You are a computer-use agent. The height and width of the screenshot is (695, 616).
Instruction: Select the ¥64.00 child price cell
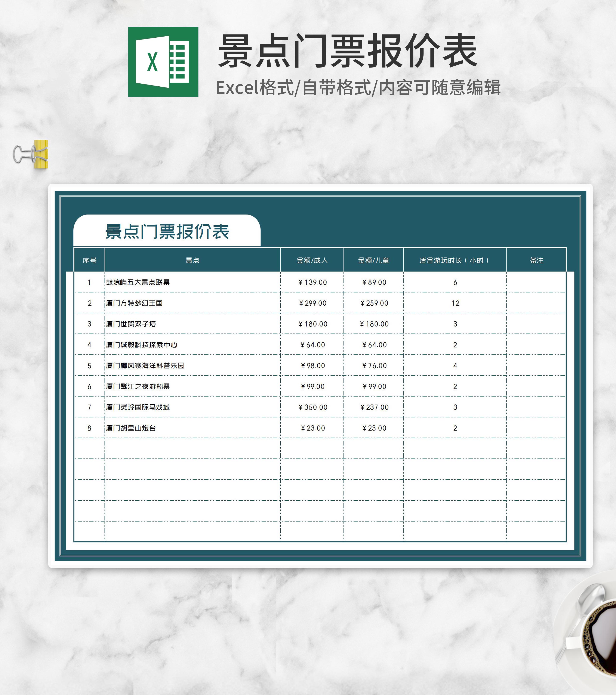tap(374, 345)
